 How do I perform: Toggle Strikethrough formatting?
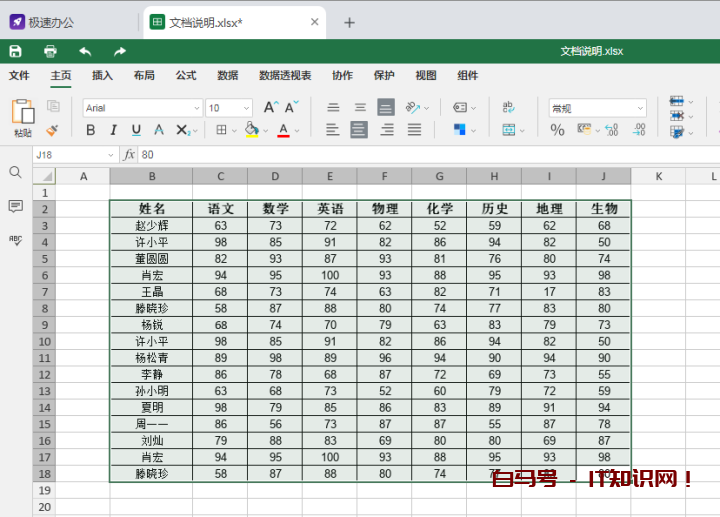[x=159, y=130]
